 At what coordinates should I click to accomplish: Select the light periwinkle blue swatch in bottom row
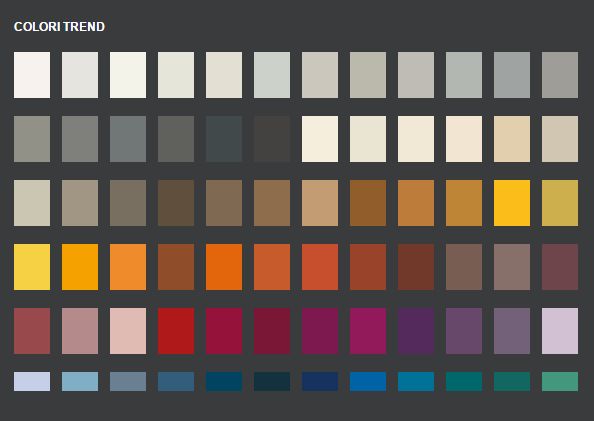32,381
